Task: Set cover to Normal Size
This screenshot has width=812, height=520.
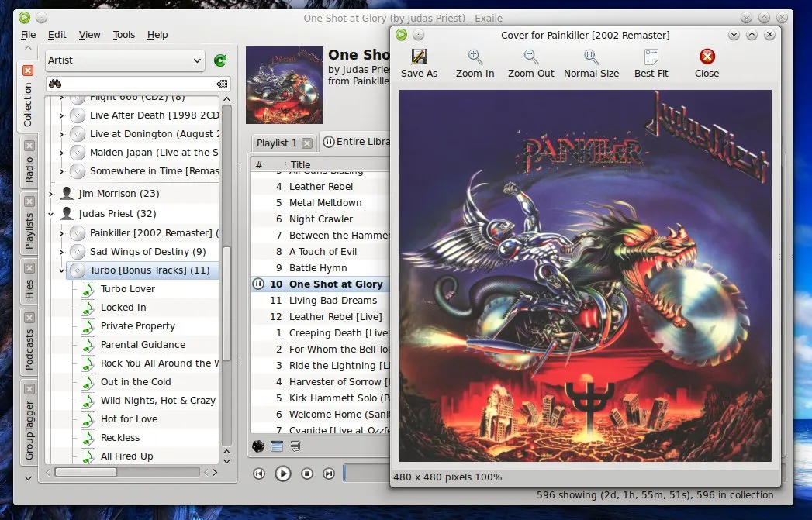Action: 591,63
